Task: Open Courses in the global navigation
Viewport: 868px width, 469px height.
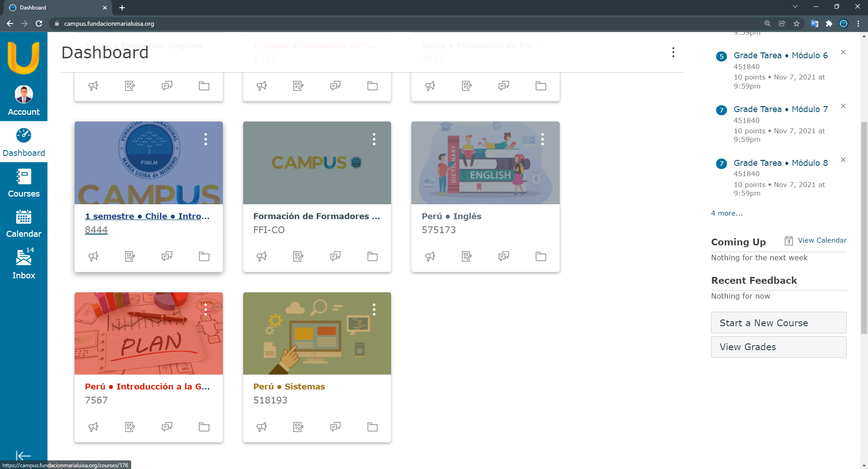Action: click(24, 183)
